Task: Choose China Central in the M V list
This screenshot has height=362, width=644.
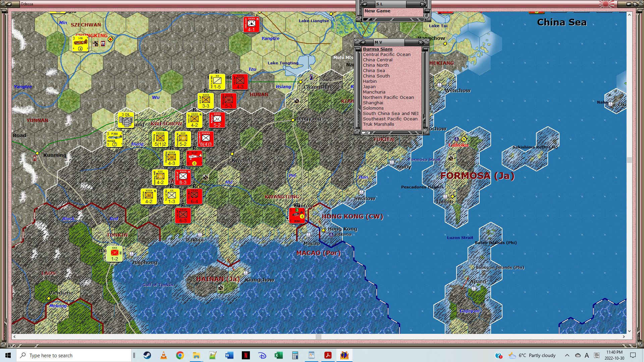Action: (377, 60)
